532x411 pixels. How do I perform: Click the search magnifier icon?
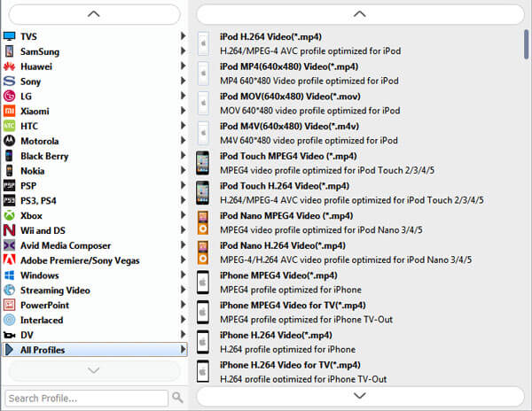pos(177,397)
